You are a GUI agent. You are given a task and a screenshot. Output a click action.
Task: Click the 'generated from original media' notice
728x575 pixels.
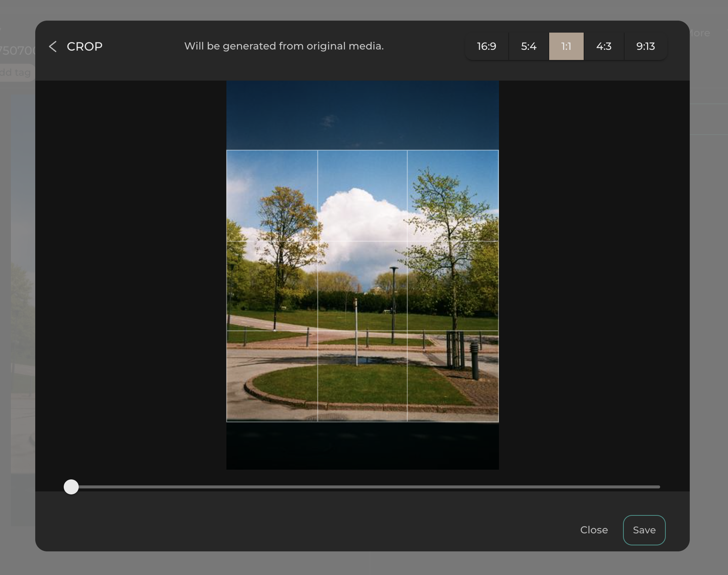click(x=284, y=46)
